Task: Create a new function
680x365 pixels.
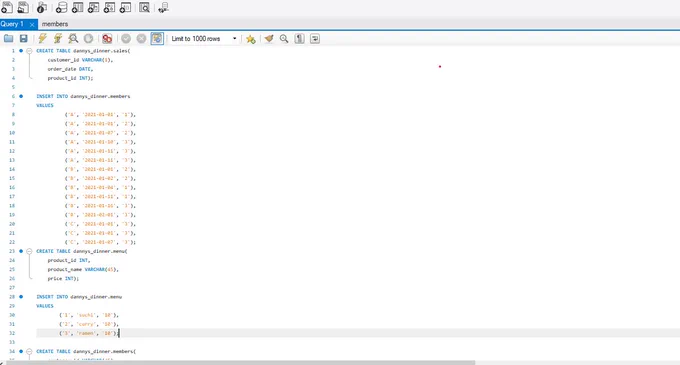Action: point(125,7)
